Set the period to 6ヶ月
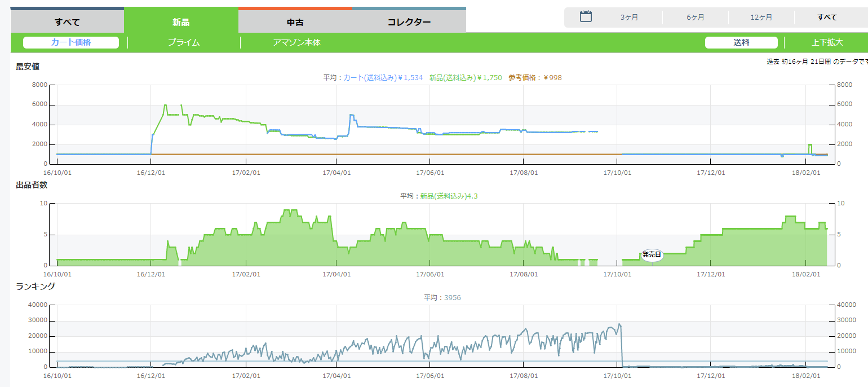868x387 pixels. pyautogui.click(x=695, y=17)
